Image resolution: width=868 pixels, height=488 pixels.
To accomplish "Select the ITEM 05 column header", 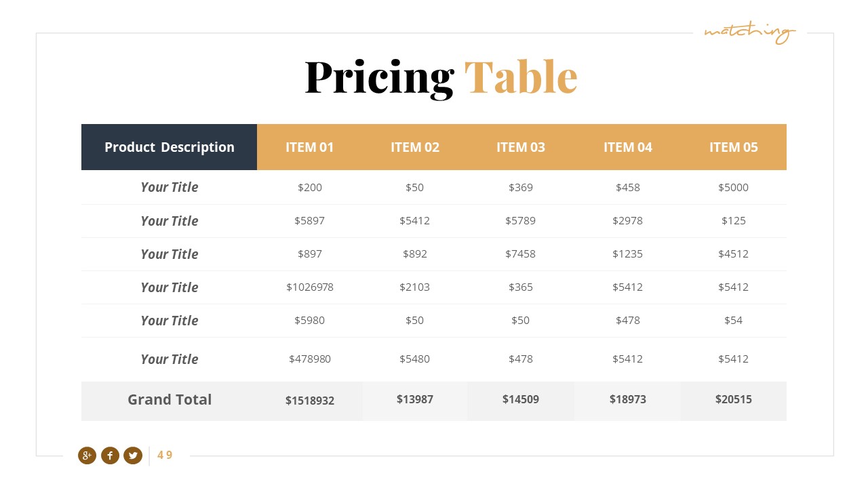I will (x=734, y=147).
